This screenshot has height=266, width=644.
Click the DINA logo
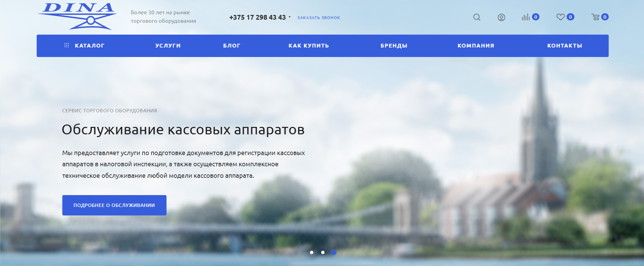tap(77, 16)
